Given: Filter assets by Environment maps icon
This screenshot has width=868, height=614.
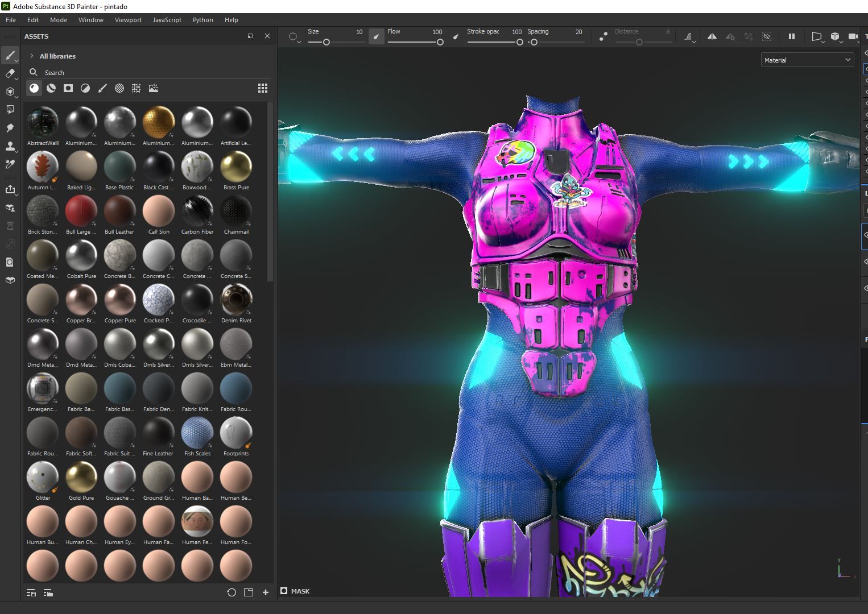Looking at the screenshot, I should point(154,88).
